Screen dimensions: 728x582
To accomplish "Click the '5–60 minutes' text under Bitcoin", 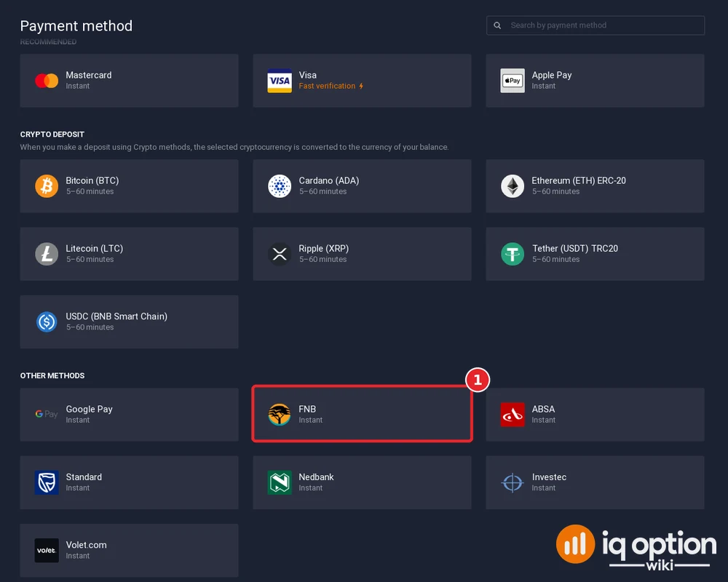I will tap(90, 191).
